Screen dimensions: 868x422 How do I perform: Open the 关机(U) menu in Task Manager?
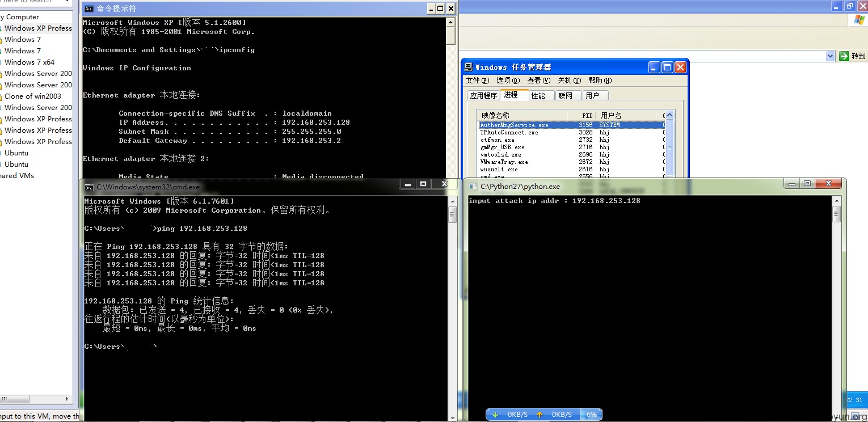click(x=569, y=81)
